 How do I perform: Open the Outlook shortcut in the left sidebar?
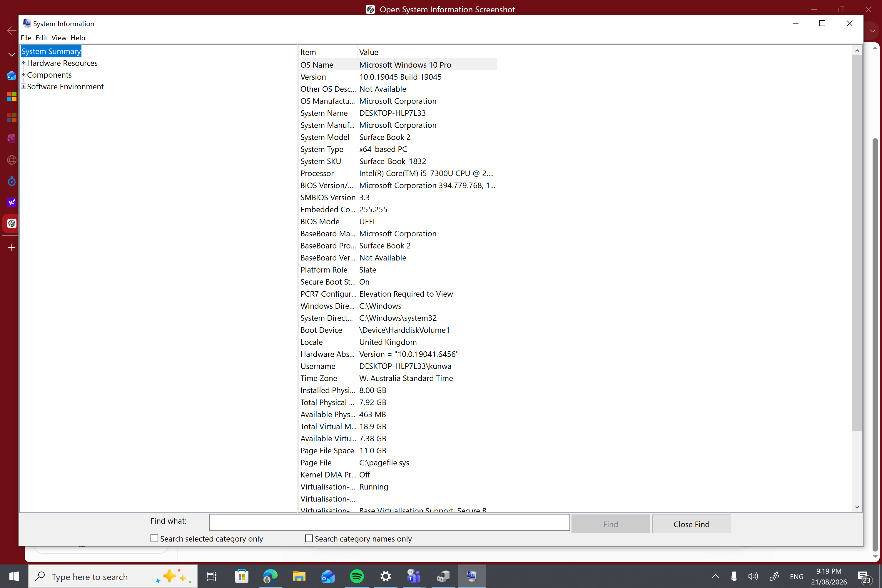(12, 75)
